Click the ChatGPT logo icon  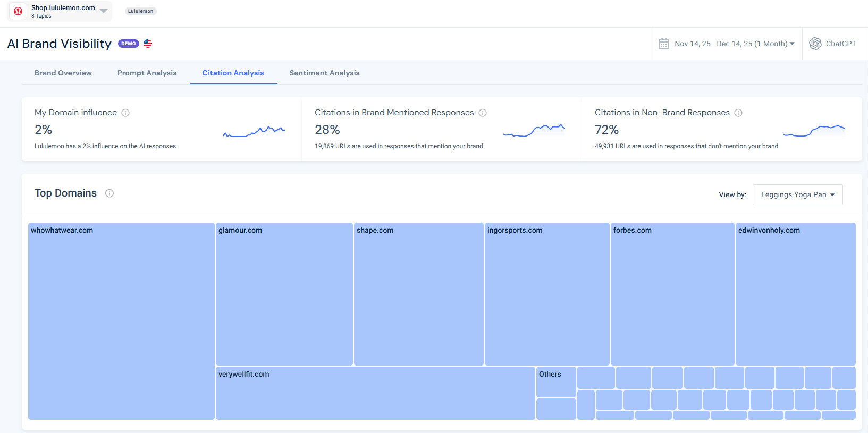point(815,44)
